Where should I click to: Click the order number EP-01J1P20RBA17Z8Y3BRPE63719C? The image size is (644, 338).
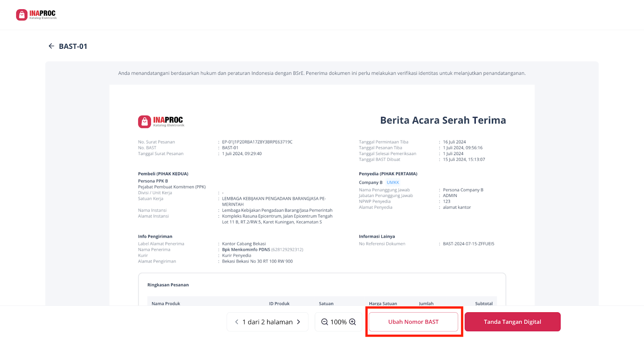[x=257, y=142]
